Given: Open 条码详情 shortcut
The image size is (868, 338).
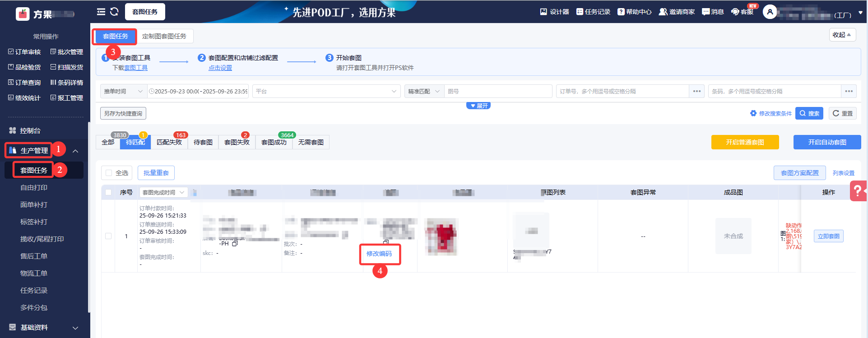Looking at the screenshot, I should [67, 83].
